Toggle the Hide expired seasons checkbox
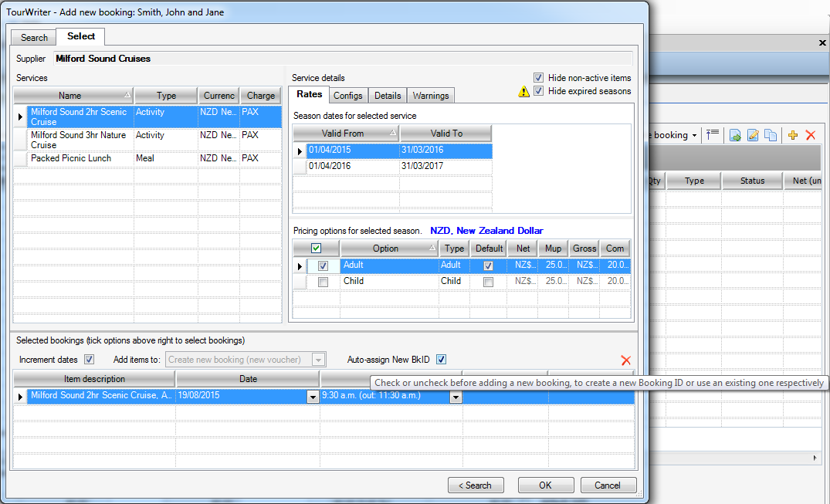Image resolution: width=830 pixels, height=504 pixels. click(538, 91)
